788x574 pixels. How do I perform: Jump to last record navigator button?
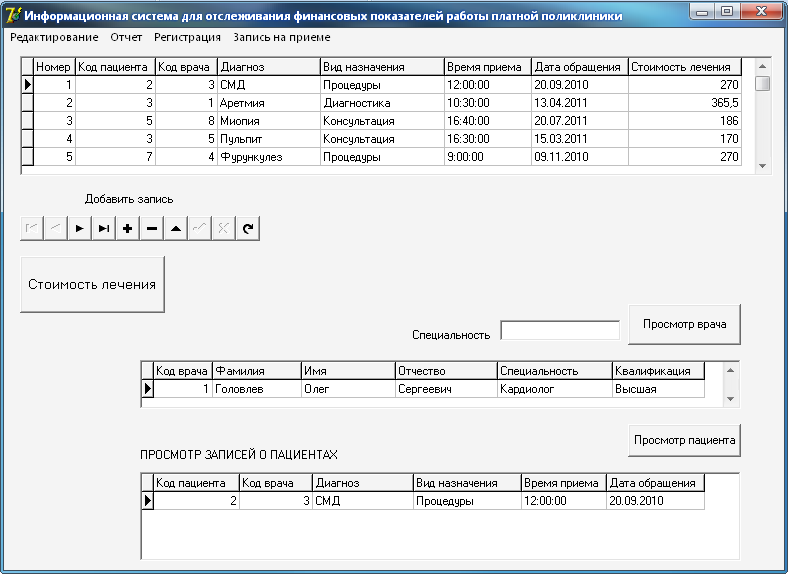(104, 229)
